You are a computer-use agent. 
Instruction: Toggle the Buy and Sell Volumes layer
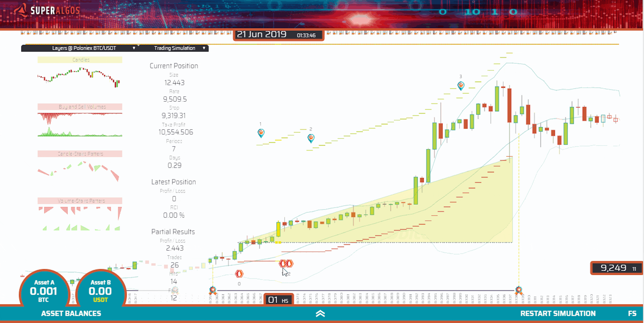tap(80, 106)
